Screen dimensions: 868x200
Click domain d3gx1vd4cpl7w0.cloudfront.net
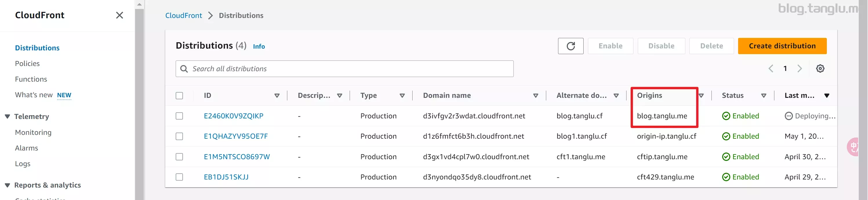tap(476, 157)
